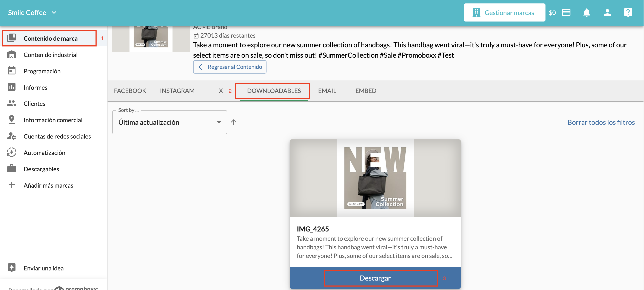The image size is (644, 290).
Task: Open the help question mark icon
Action: (628, 12)
